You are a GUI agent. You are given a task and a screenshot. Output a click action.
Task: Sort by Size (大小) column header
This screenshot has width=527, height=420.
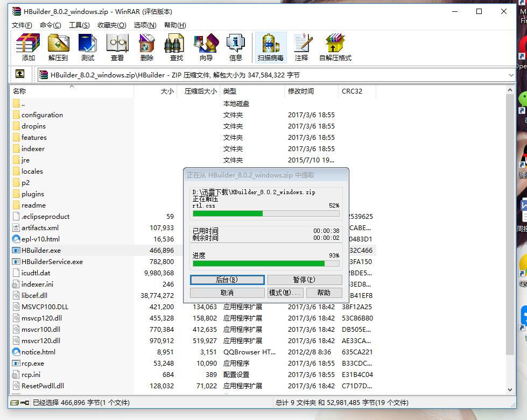(155, 91)
